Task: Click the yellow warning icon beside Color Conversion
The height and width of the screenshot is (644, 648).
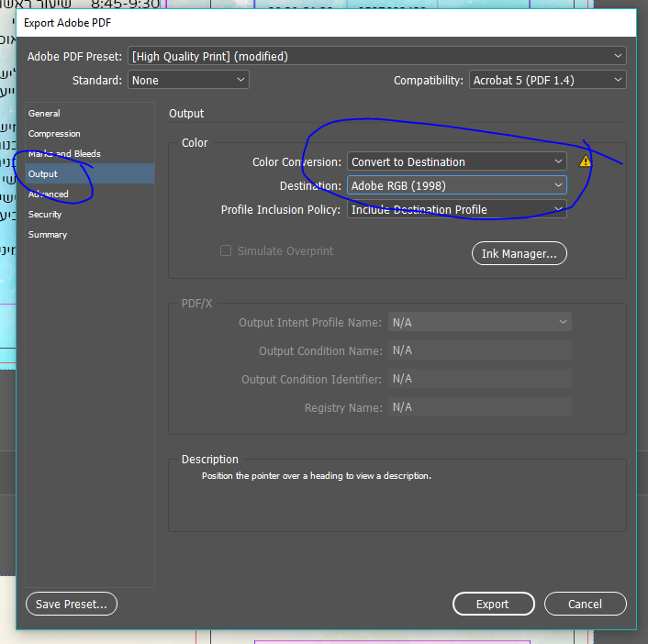Action: coord(585,161)
